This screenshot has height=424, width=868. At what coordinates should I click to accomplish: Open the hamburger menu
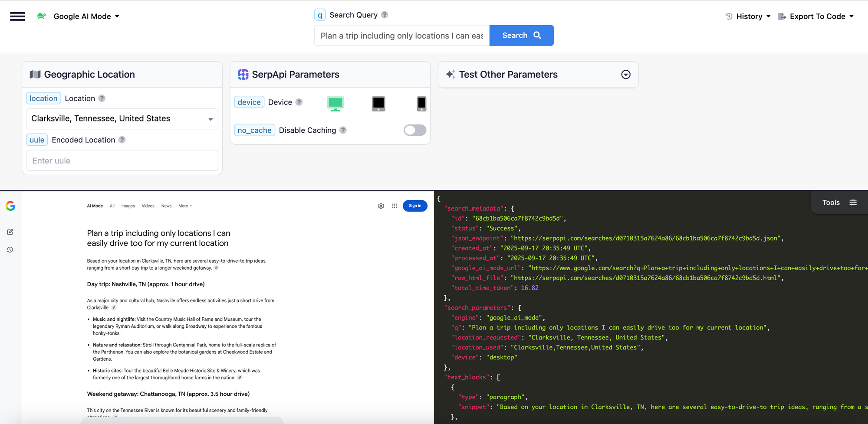pyautogui.click(x=17, y=16)
